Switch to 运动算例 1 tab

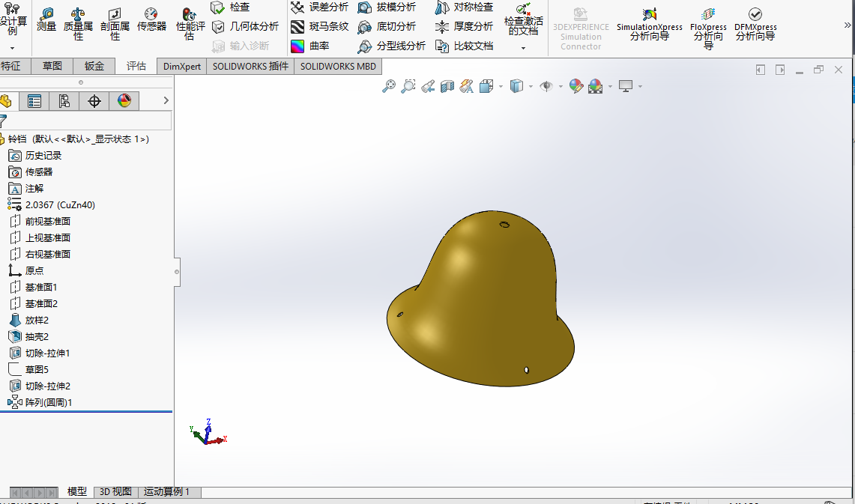coord(167,492)
